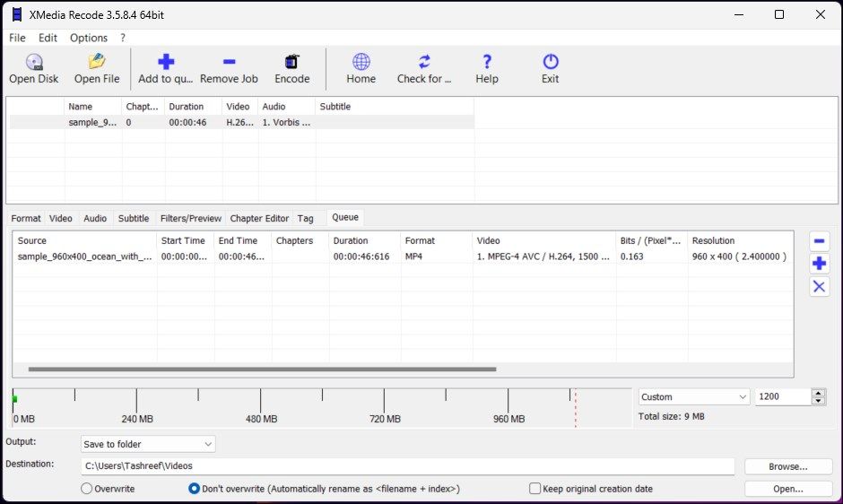843x504 pixels.
Task: Open the Options menu
Action: [89, 38]
